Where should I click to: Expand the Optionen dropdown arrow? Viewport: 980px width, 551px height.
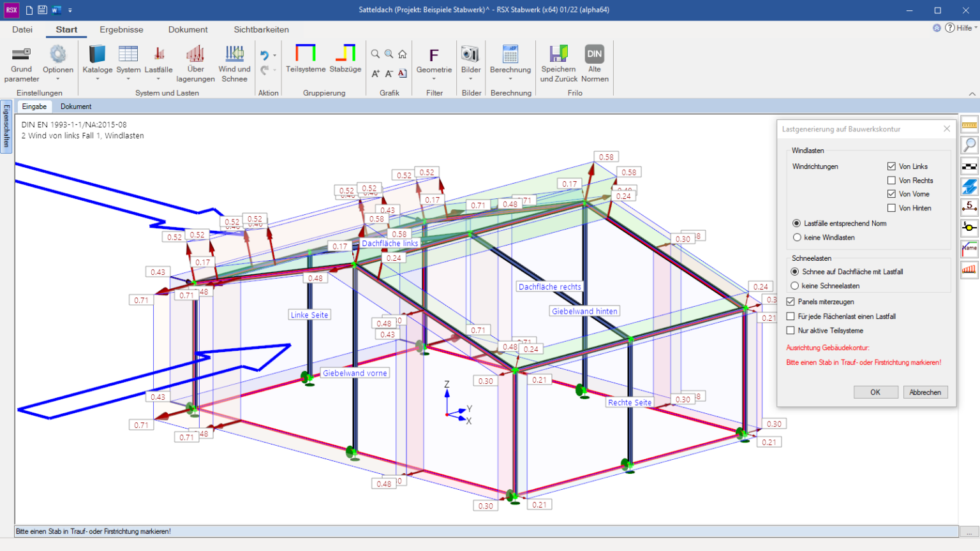pyautogui.click(x=58, y=79)
